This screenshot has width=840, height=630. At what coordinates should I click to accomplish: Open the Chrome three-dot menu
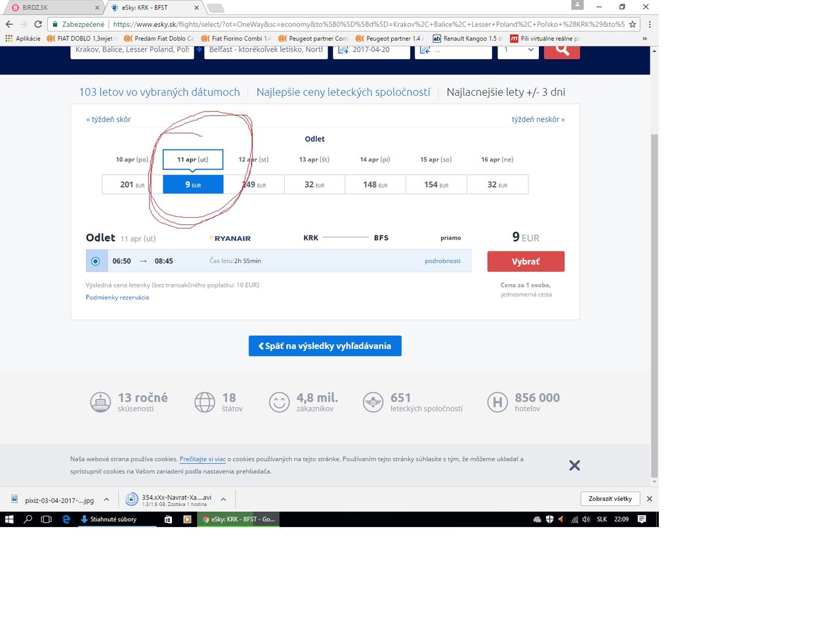[x=650, y=24]
